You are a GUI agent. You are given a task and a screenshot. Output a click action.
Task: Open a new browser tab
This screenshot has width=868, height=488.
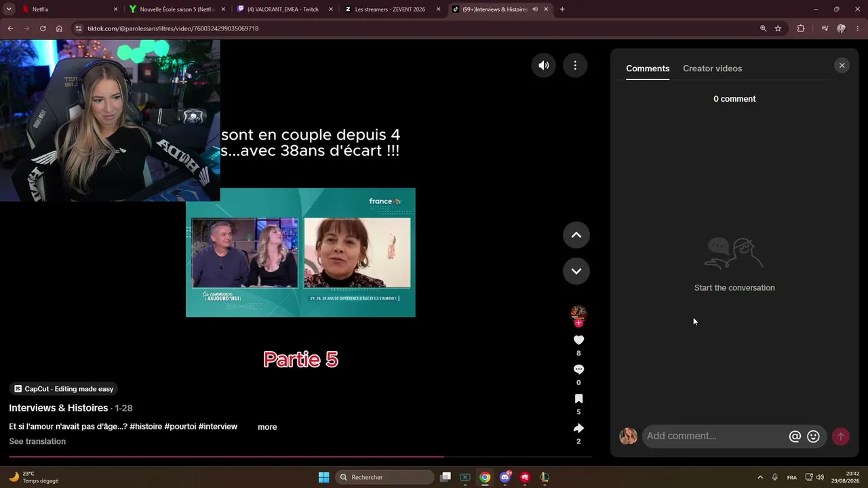562,9
